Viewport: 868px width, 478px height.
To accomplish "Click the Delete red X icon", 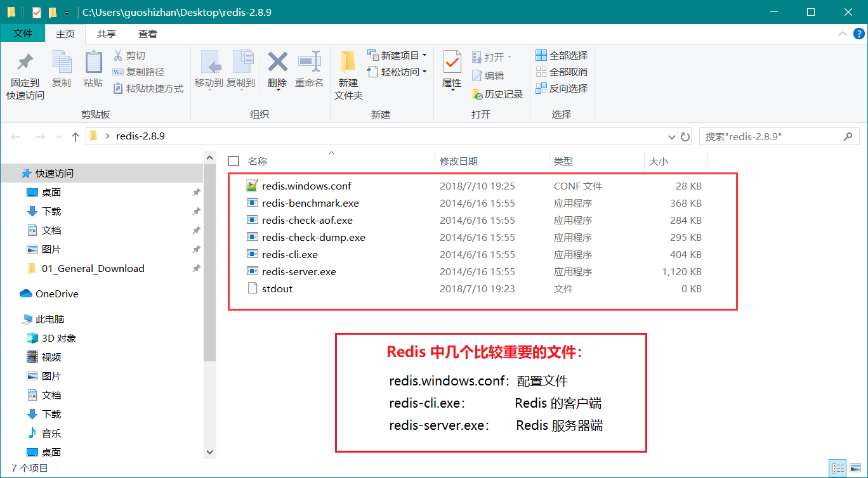I will pyautogui.click(x=277, y=63).
